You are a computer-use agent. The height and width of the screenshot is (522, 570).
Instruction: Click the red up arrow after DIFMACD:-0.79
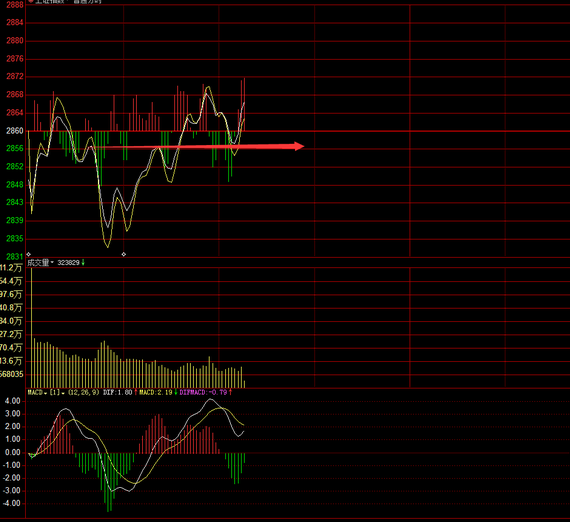click(230, 393)
